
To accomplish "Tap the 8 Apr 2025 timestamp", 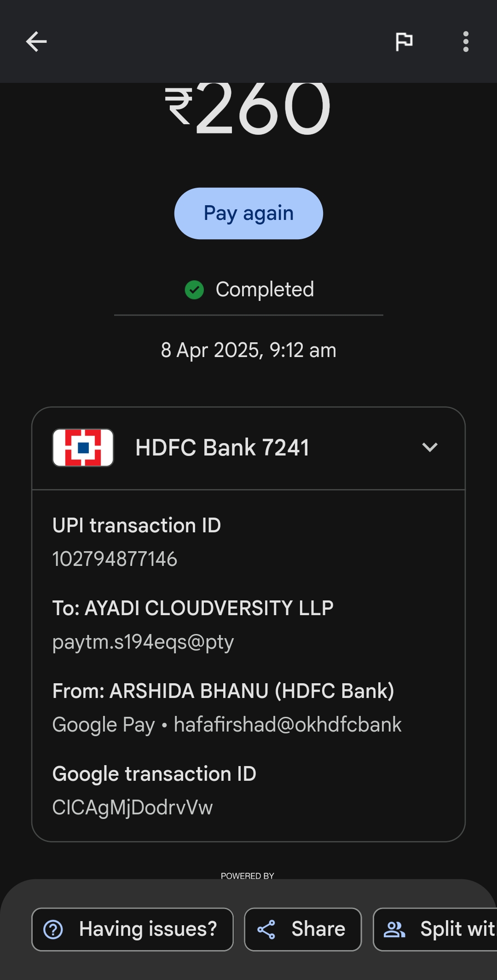I will tap(248, 350).
